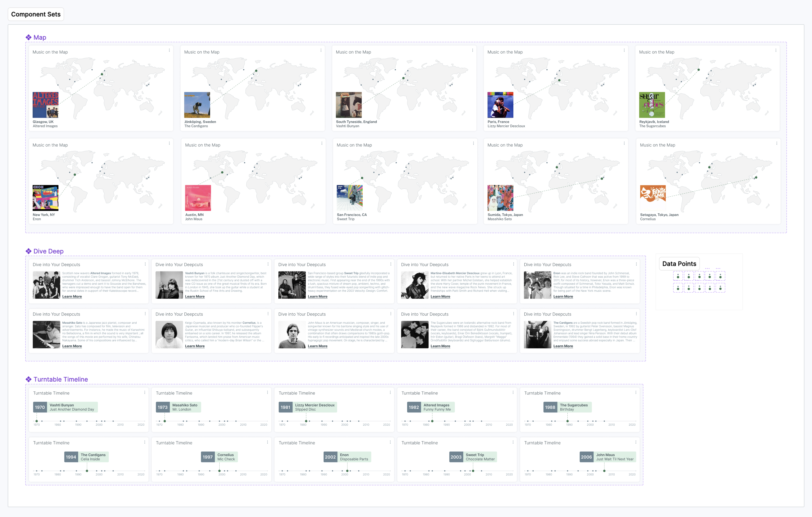The width and height of the screenshot is (812, 517).
Task: Click the 1981 Lizzy Mercier Descloux year badge
Action: coord(285,407)
